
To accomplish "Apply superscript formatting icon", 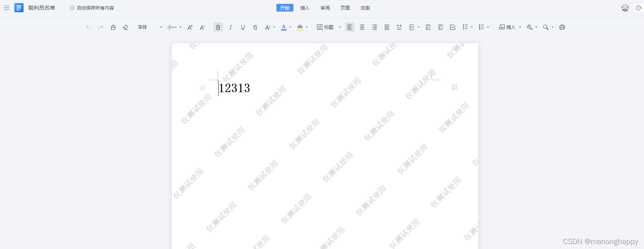I will pos(267,27).
